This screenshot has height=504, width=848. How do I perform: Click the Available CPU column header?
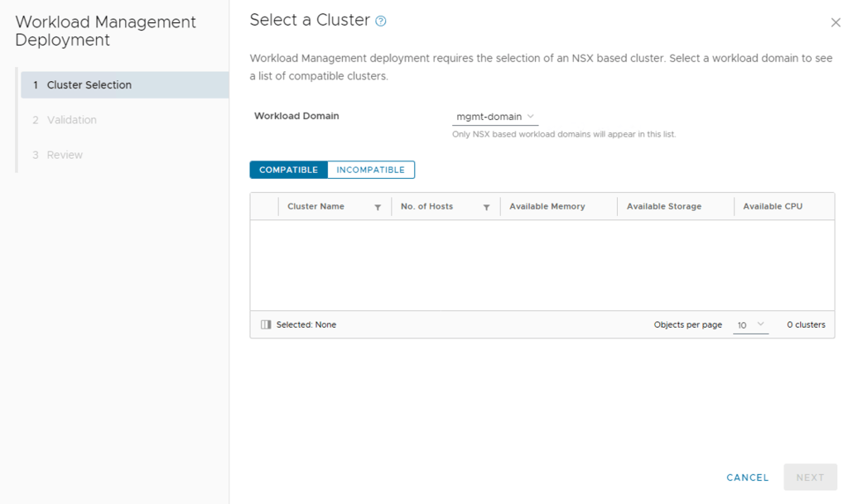click(x=772, y=207)
